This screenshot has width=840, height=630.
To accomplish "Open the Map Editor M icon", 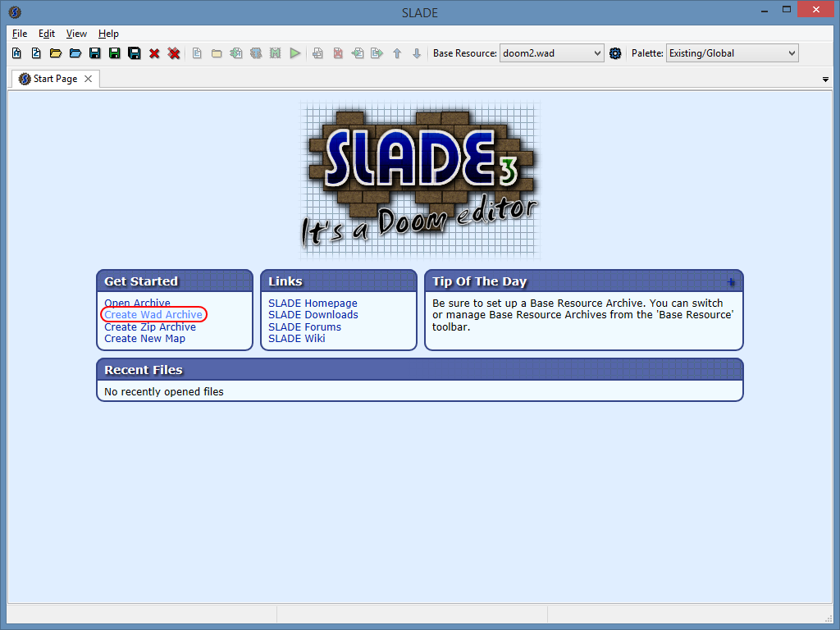I will pos(276,53).
